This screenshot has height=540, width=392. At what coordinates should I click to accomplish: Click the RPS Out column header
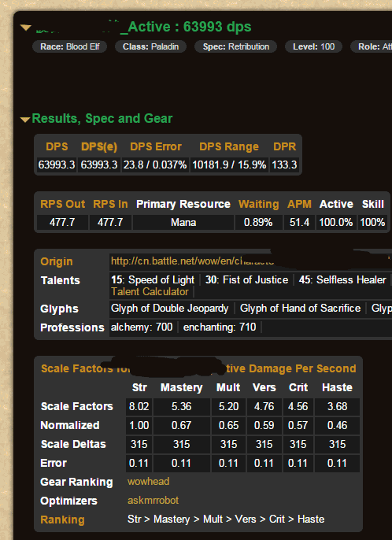[63, 204]
